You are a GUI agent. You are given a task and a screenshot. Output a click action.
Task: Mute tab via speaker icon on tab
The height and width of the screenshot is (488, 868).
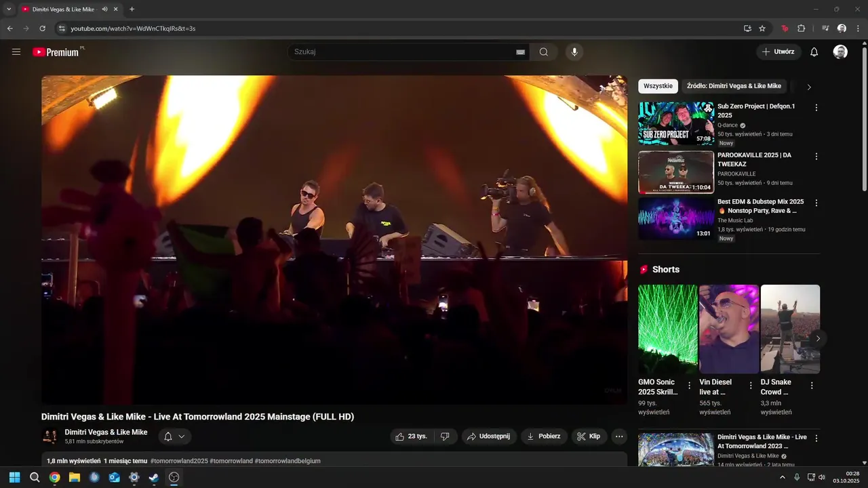(x=104, y=9)
